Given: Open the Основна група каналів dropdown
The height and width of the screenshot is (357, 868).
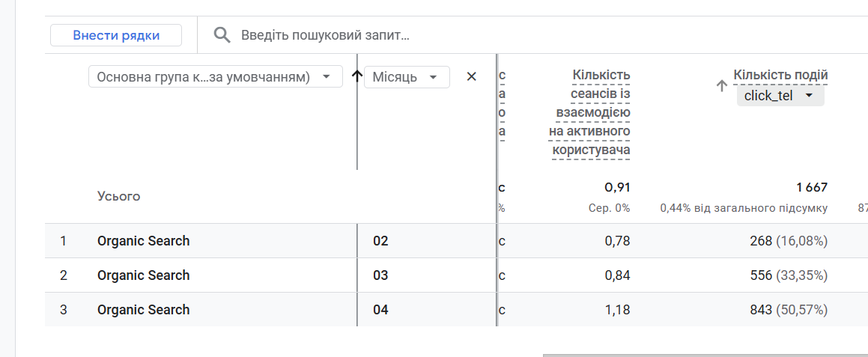Looking at the screenshot, I should [x=215, y=76].
